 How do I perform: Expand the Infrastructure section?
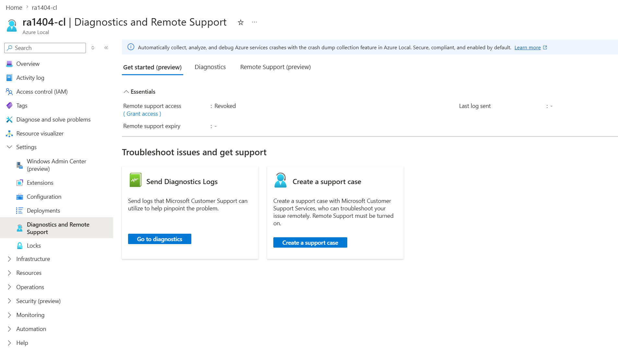(9, 259)
